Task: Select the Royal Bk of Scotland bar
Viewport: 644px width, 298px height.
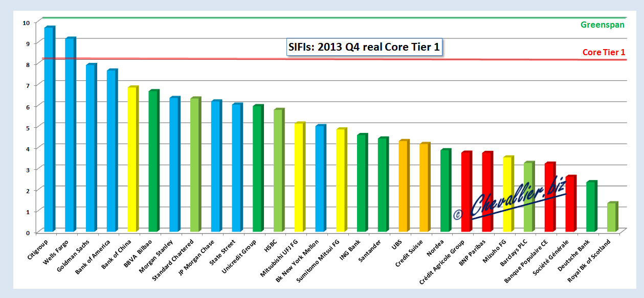Action: tap(613, 217)
